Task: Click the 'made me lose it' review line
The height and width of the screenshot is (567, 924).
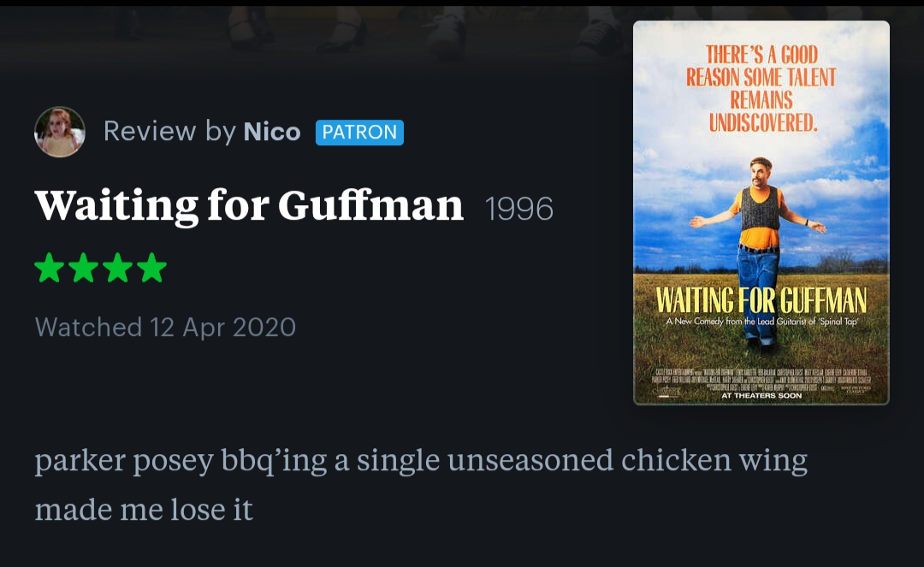Action: pyautogui.click(x=144, y=510)
